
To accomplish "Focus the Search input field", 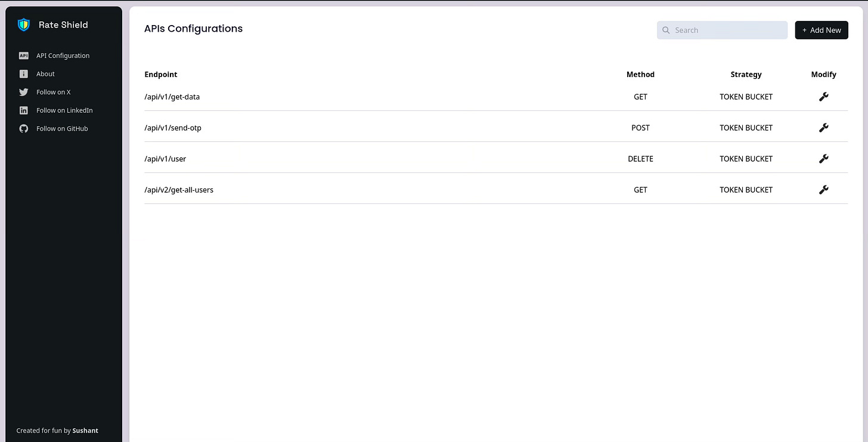I will [722, 30].
